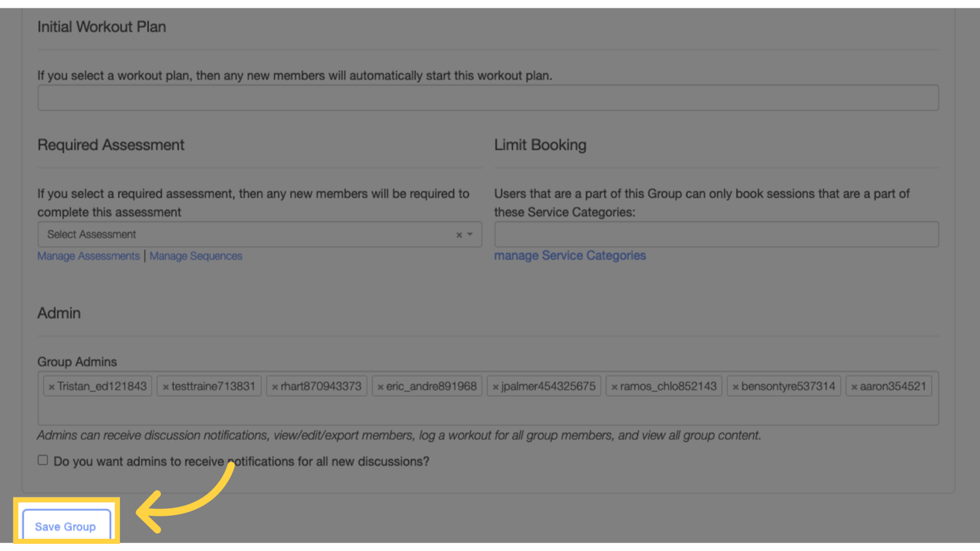Image resolution: width=980 pixels, height=551 pixels.
Task: Click inside the Group Admins box
Action: 488,409
